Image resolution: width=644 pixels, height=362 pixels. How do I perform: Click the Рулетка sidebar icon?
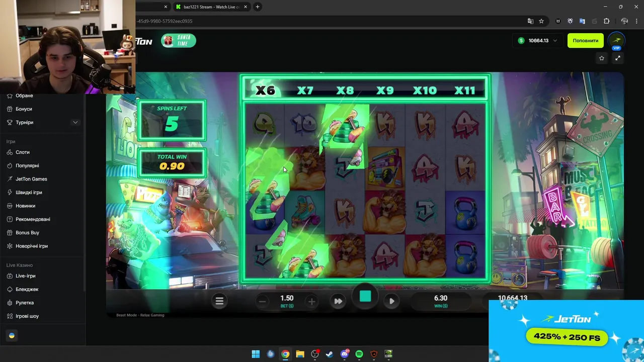[x=10, y=303]
